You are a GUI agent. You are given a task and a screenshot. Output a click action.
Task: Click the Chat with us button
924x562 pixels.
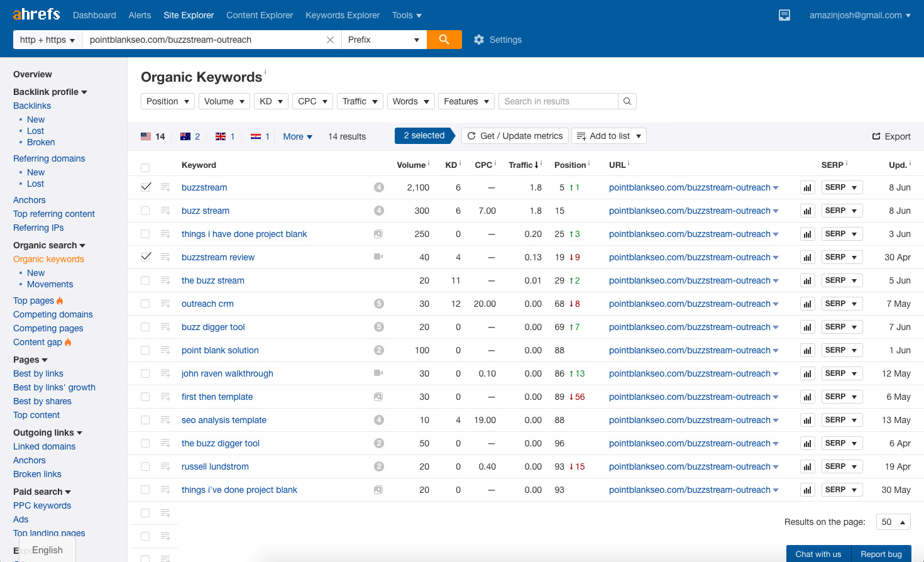818,554
